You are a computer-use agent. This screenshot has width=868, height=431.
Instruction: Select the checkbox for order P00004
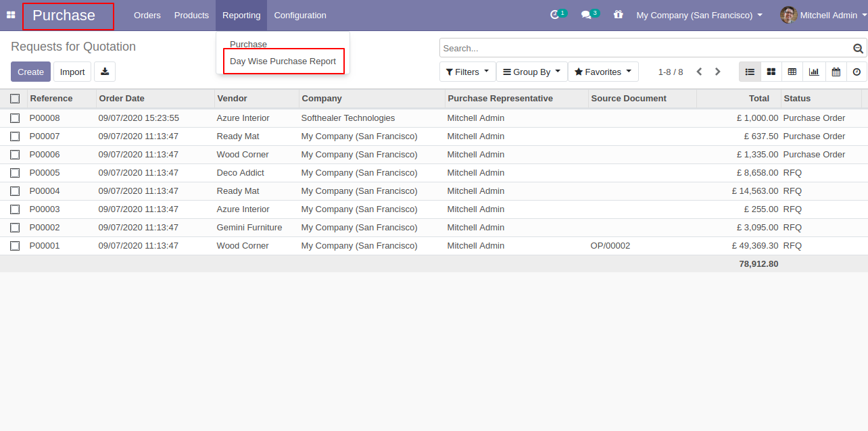[x=15, y=191]
